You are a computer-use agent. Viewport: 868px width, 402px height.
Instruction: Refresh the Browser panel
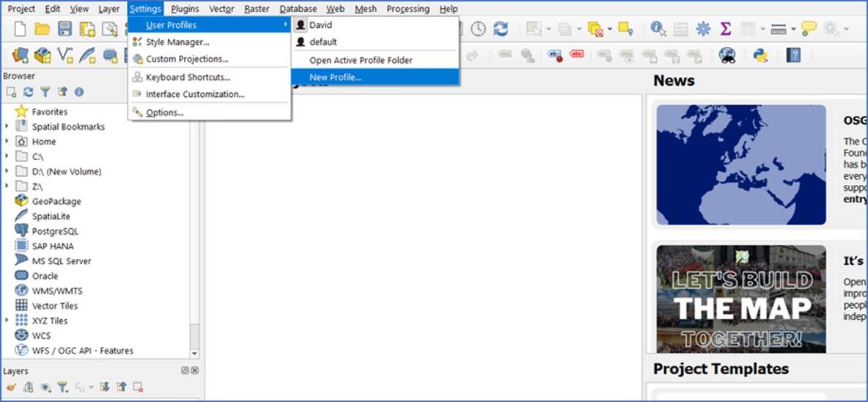coord(29,92)
